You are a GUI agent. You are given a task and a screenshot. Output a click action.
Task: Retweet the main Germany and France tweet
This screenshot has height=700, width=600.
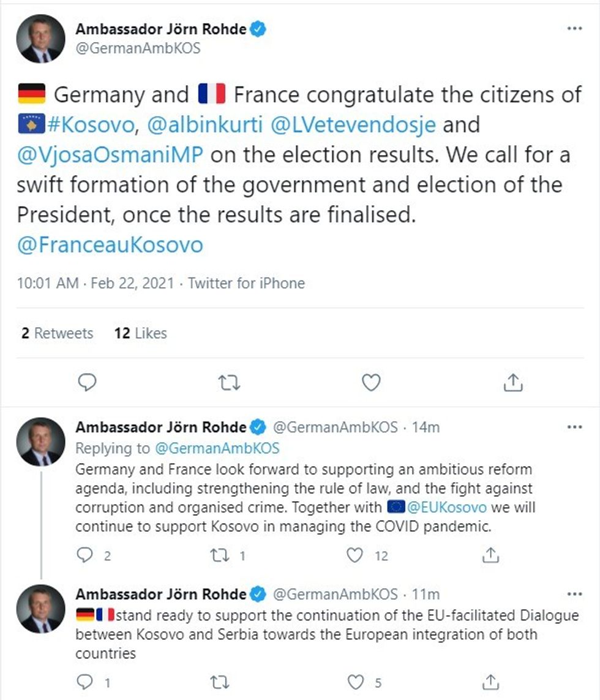pyautogui.click(x=230, y=382)
